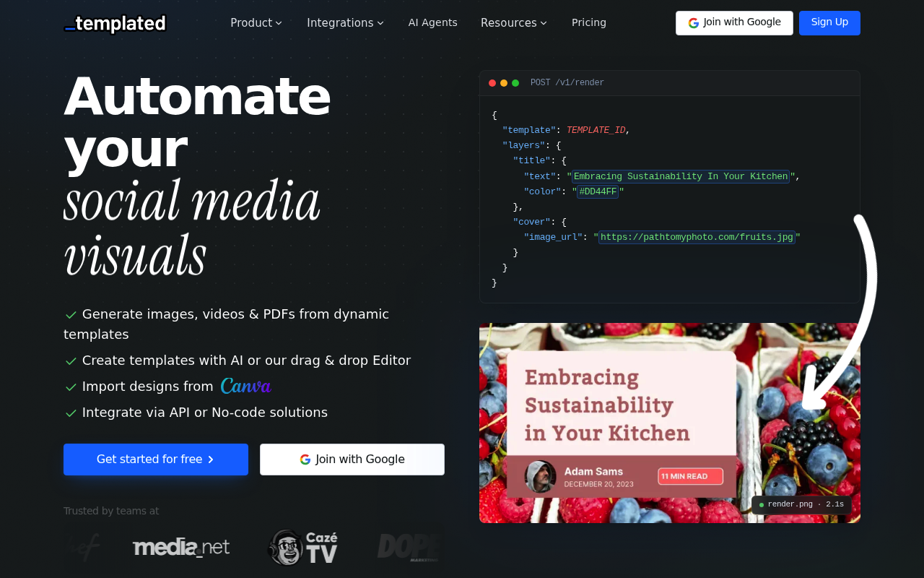Click the red dot in the code window
Screen dimensions: 924x578
tap(492, 83)
